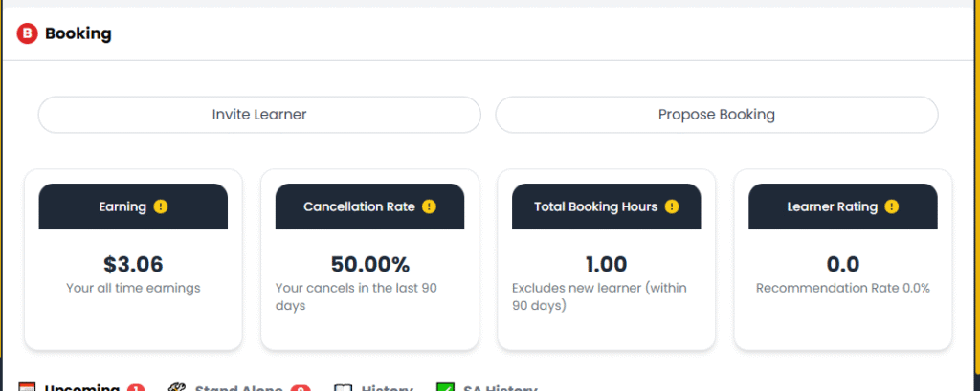Click the Cancellation Rate info icon
The width and height of the screenshot is (980, 391).
coord(429,206)
